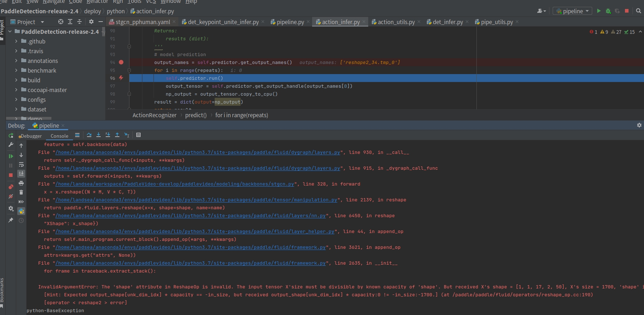Hide the Project panel
Screen dimensions: 644x315
(101, 22)
